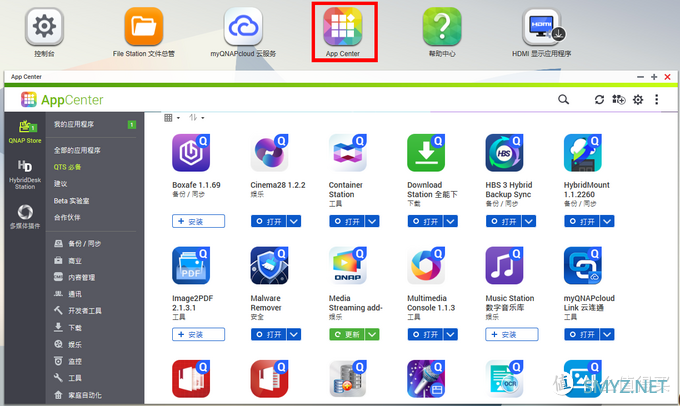Expand HBS 3 open dropdown arrow
This screenshot has width=680, height=406.
[x=529, y=221]
